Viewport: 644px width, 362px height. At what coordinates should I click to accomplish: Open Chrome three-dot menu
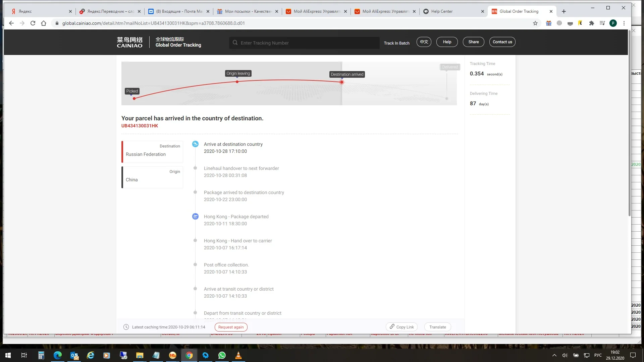click(x=624, y=23)
